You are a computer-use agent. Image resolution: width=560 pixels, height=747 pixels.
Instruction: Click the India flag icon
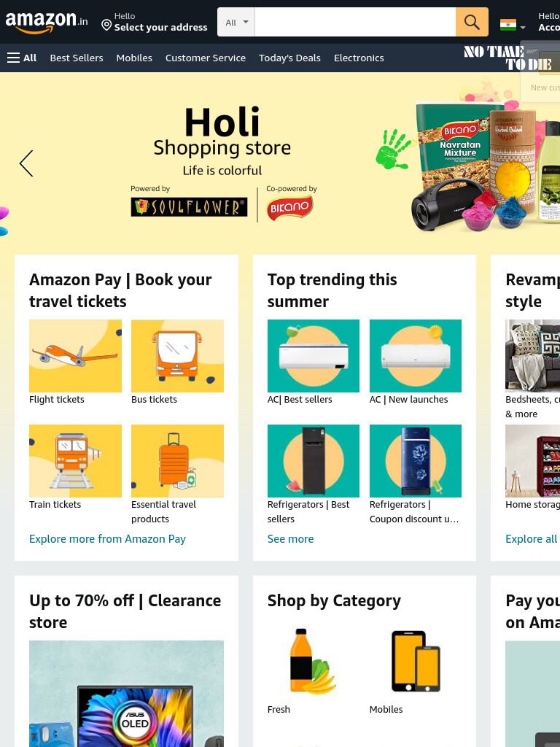507,24
